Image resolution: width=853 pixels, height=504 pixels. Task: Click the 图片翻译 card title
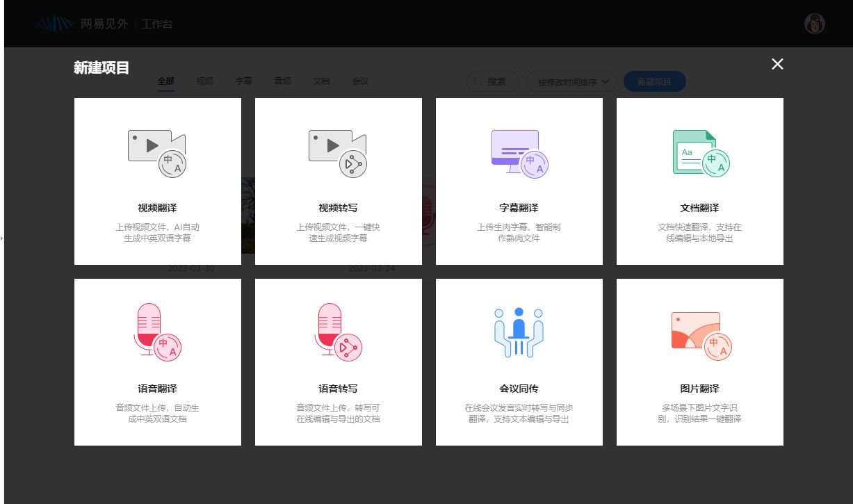point(700,389)
